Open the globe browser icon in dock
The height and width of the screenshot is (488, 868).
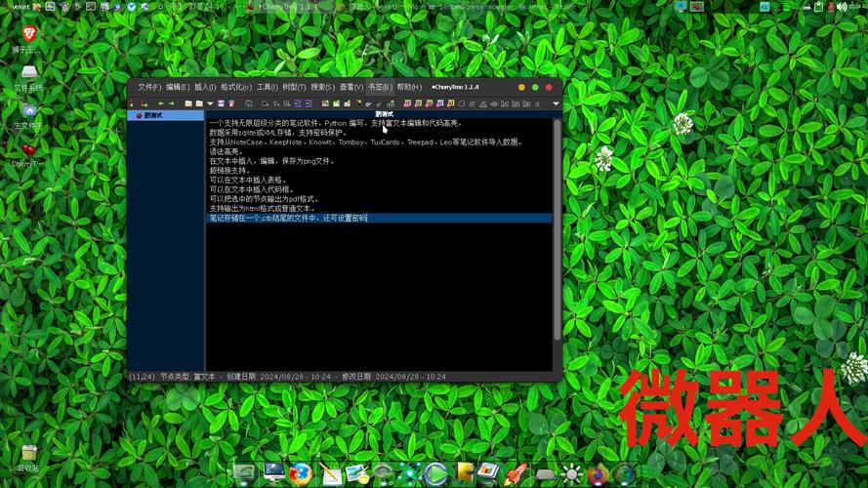click(624, 474)
